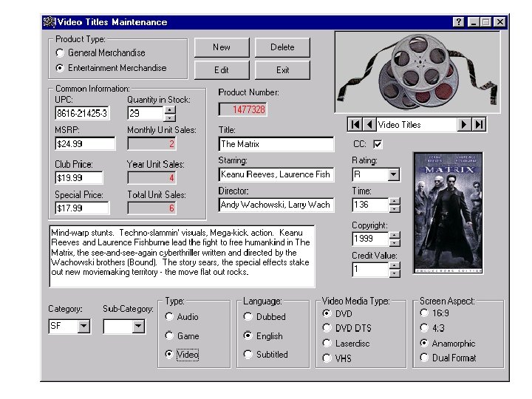532x399 pixels.
Task: Click the Starring field
Action: point(276,174)
